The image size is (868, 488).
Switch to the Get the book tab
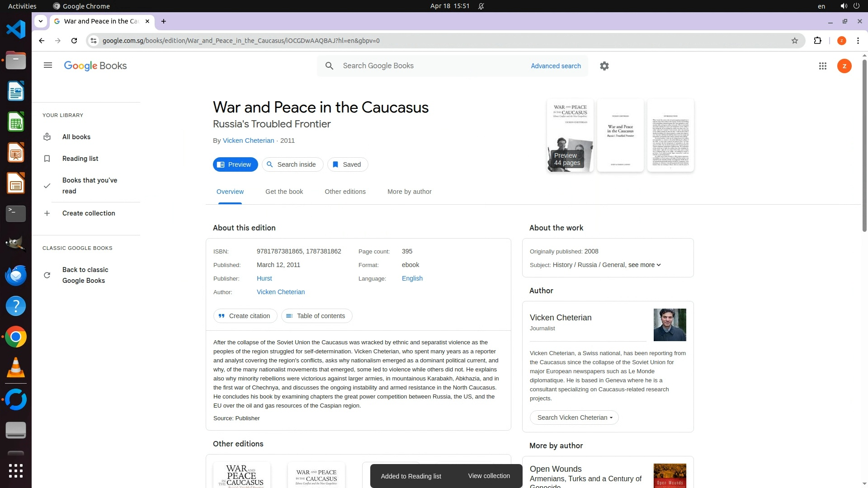coord(284,192)
